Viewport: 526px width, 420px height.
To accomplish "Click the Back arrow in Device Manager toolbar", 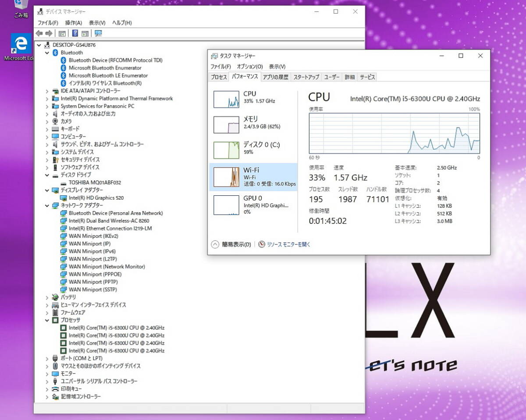I will (39, 33).
